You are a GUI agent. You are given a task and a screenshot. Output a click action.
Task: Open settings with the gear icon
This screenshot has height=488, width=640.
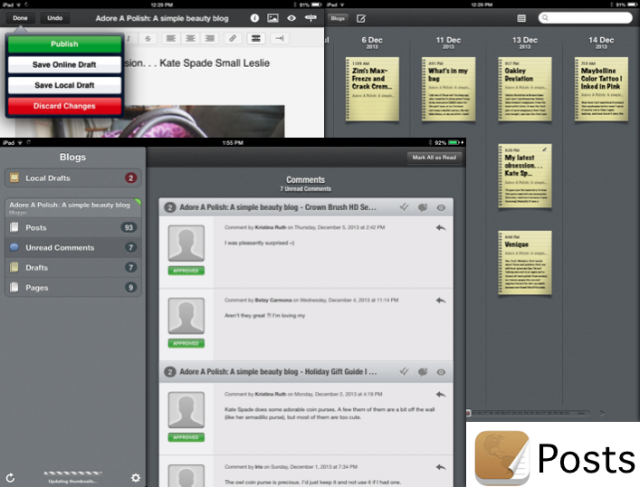(x=136, y=477)
